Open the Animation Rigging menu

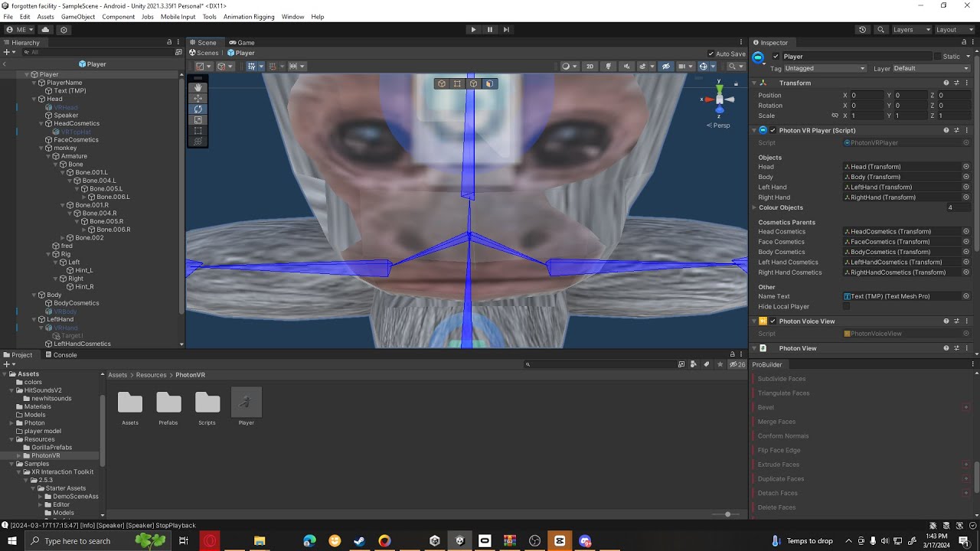pos(249,17)
